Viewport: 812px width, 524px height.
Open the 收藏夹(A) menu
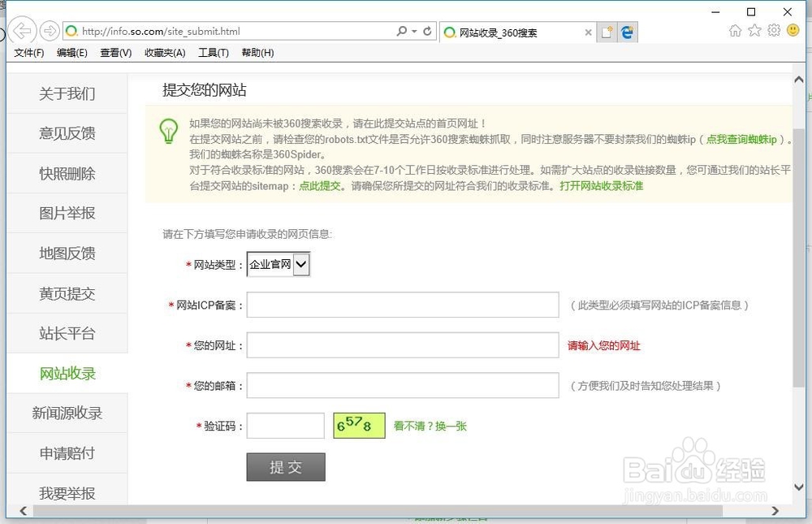(x=165, y=53)
